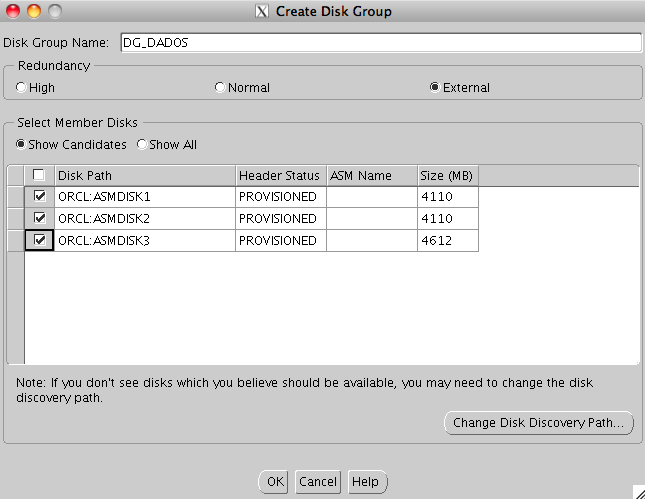645x499 pixels.
Task: Uncheck the ORCL:ASMDISK2 checkbox
Action: tap(39, 218)
